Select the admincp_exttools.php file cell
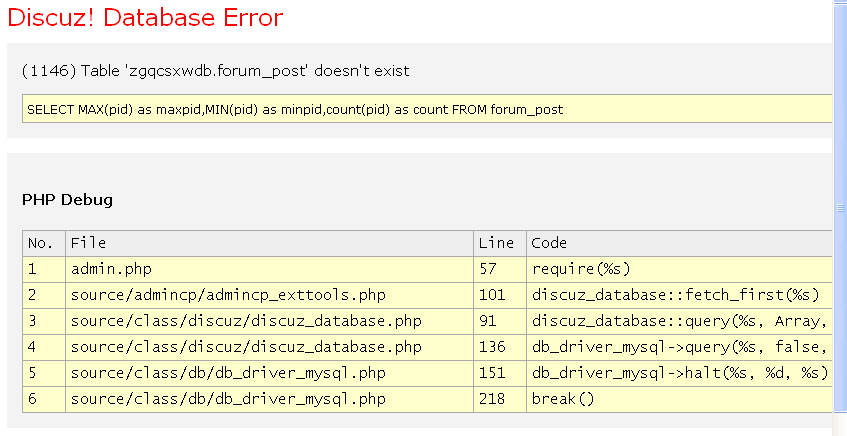The height and width of the screenshot is (436, 847). tap(228, 295)
